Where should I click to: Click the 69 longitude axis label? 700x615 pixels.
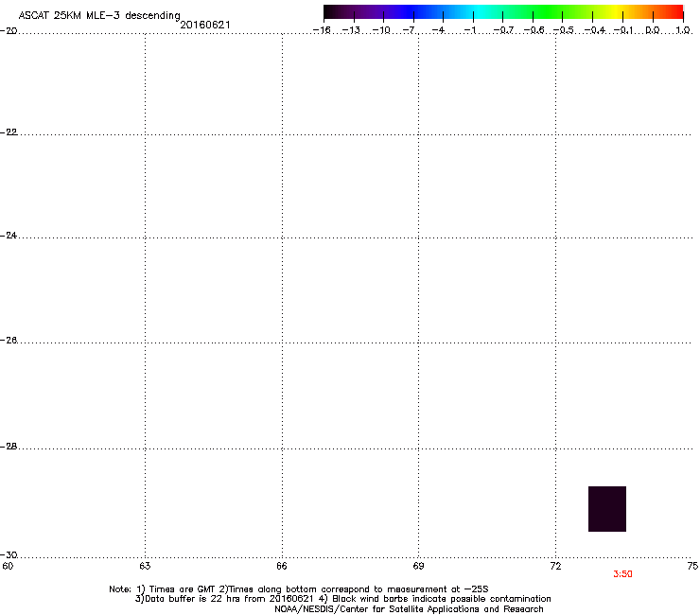pyautogui.click(x=418, y=567)
